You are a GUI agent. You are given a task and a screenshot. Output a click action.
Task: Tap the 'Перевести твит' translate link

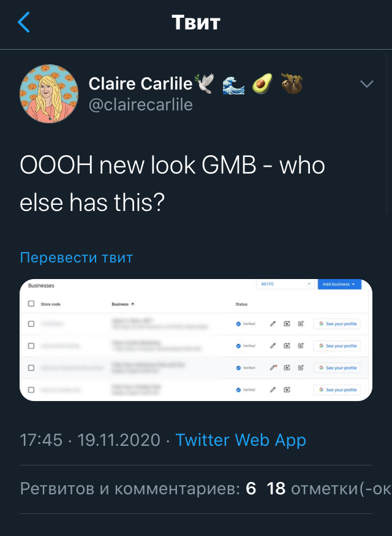point(76,258)
